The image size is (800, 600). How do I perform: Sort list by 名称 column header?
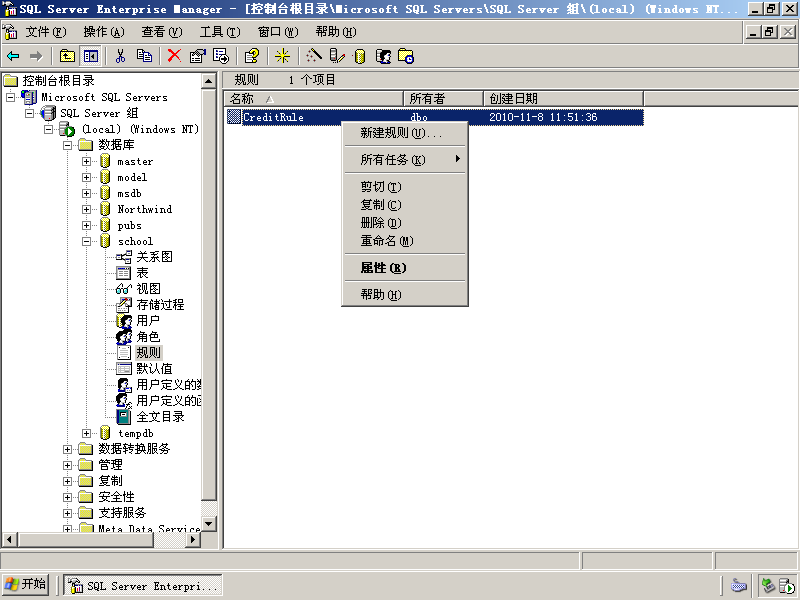[314, 98]
